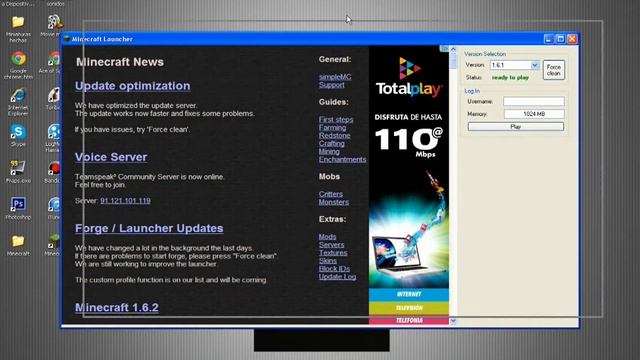This screenshot has width=640, height=360.
Task: Click the INTERNET ad button
Action: point(409,294)
